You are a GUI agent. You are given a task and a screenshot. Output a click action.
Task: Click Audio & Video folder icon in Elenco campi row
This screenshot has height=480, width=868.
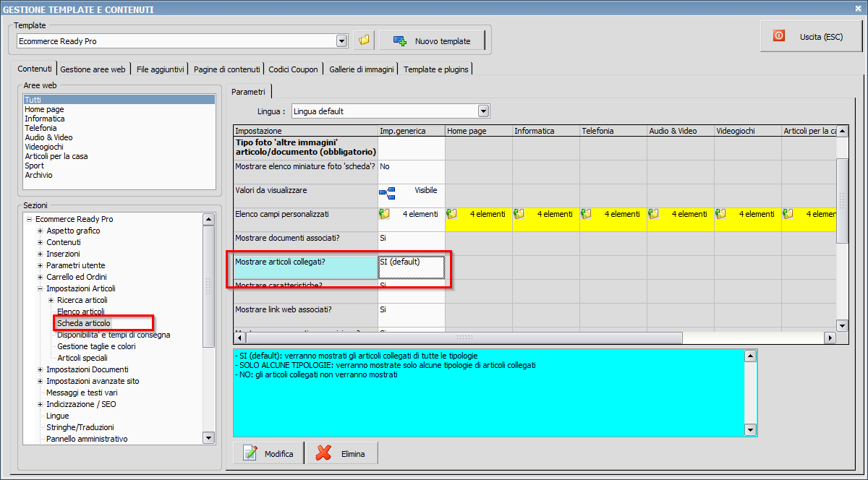(x=654, y=214)
